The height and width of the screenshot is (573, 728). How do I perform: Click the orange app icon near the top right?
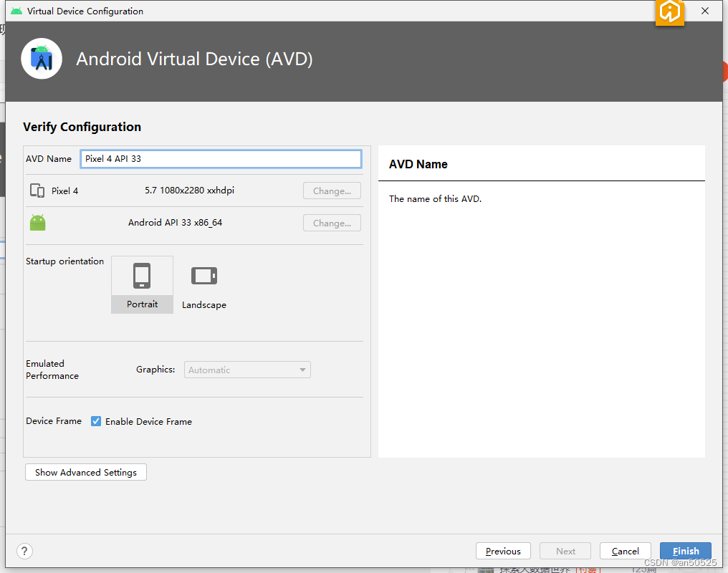669,13
